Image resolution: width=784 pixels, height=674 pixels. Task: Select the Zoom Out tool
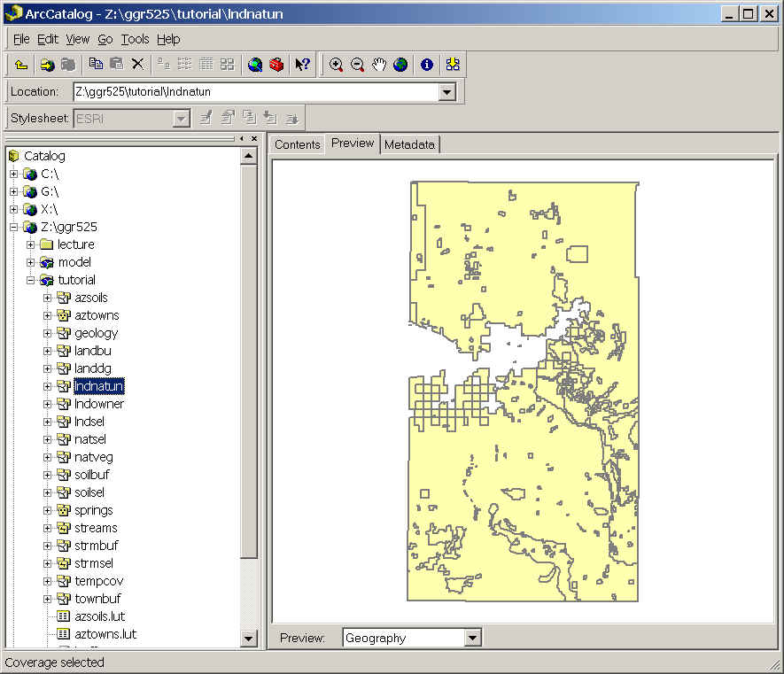click(x=357, y=64)
